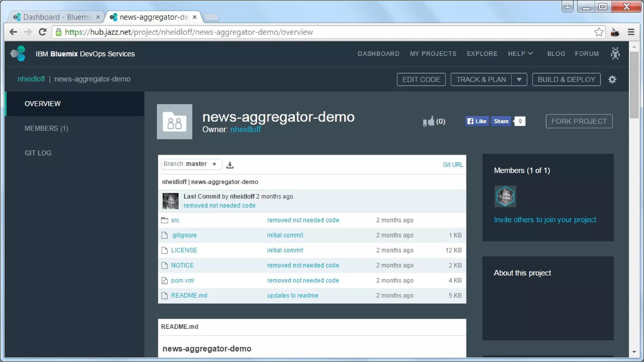Open the Git Log sidebar item
The height and width of the screenshot is (362, 644).
coord(38,153)
